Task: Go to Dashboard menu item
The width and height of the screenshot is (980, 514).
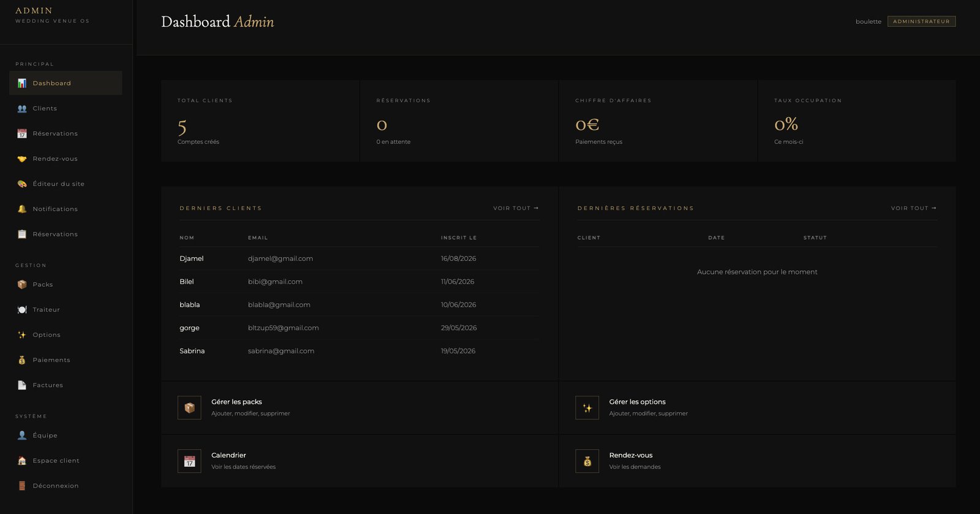Action: pos(66,83)
